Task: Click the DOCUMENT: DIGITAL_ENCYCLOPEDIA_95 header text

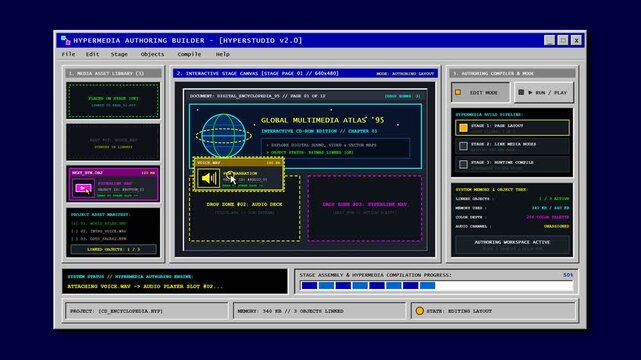Action: click(258, 96)
